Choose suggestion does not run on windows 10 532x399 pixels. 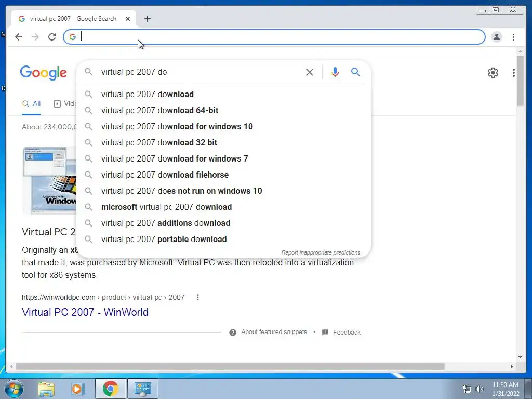tap(224, 191)
